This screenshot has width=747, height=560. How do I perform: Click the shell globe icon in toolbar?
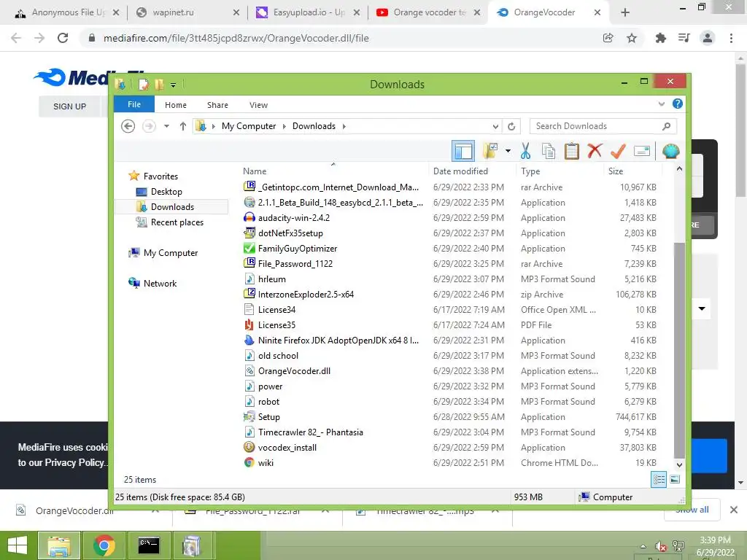[671, 152]
